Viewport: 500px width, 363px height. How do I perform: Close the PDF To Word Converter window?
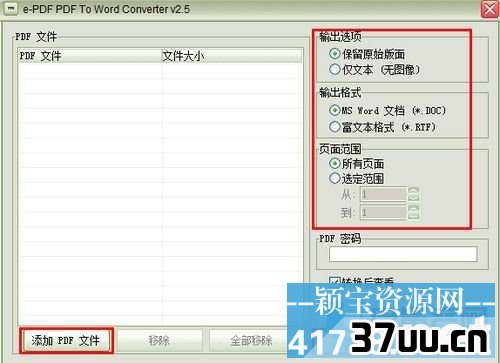coord(490,9)
